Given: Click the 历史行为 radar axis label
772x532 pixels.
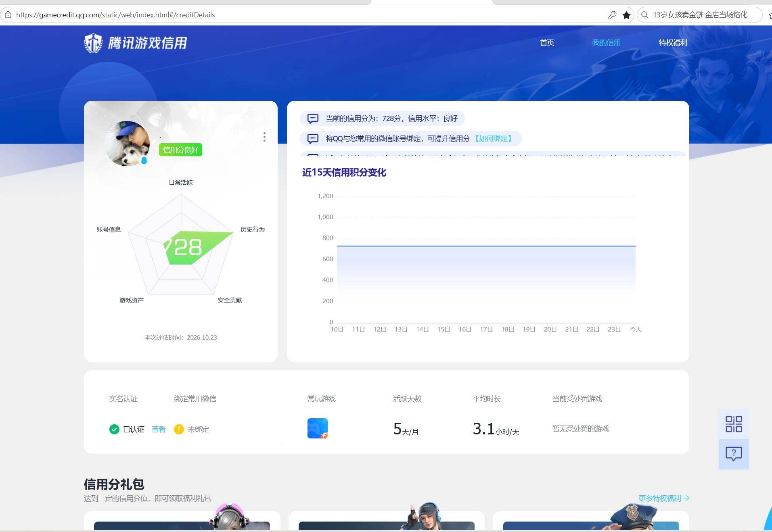Looking at the screenshot, I should tap(253, 229).
